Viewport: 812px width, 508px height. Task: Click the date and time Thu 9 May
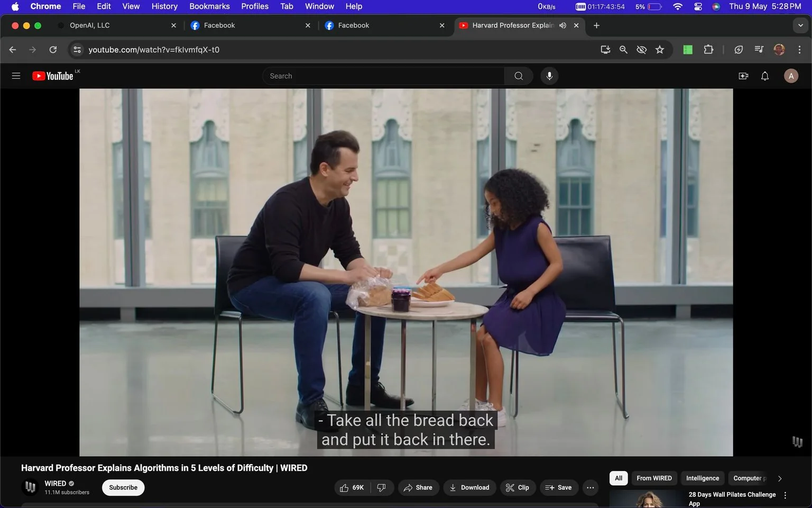[765, 6]
